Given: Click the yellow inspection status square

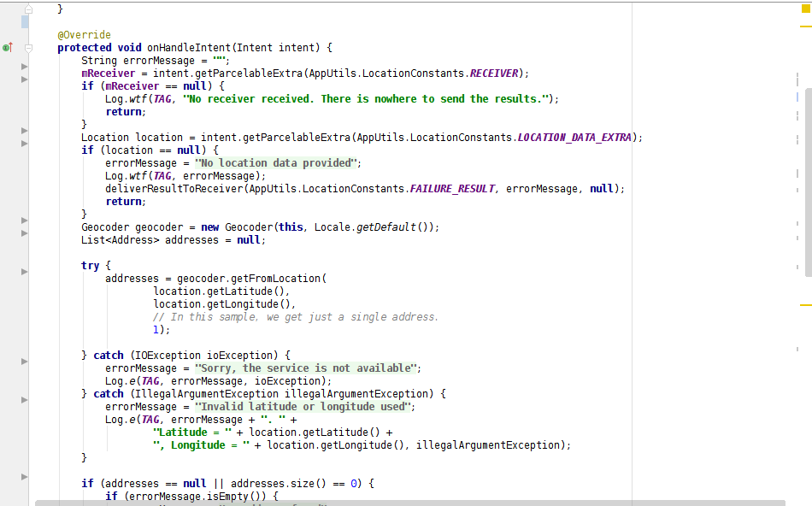Looking at the screenshot, I should click(806, 9).
